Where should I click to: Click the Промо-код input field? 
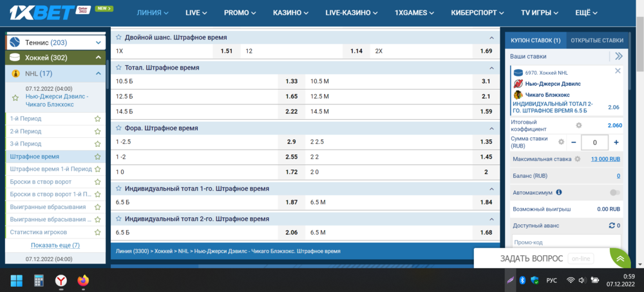point(566,242)
